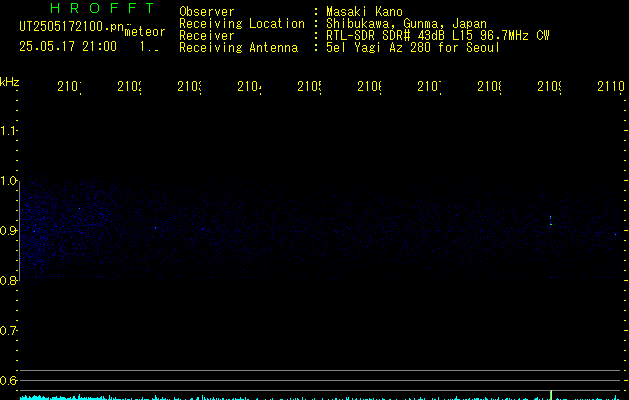Click the word "meteor" under the file name
629x400 pixels.
click(x=145, y=32)
